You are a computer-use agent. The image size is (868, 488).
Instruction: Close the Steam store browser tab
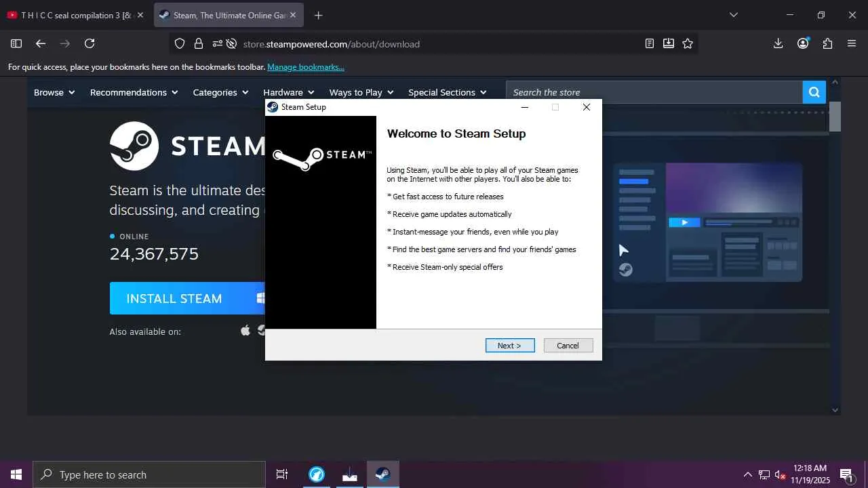coord(293,15)
